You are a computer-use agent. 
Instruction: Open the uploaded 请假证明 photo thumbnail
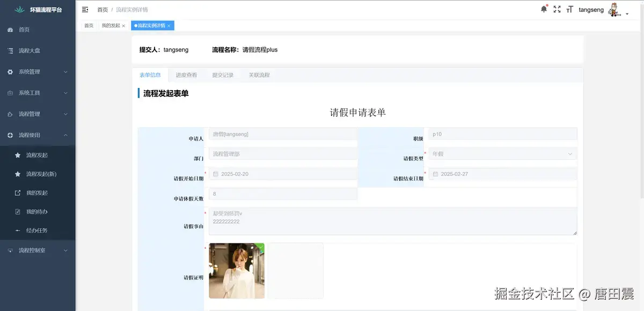[x=237, y=271]
